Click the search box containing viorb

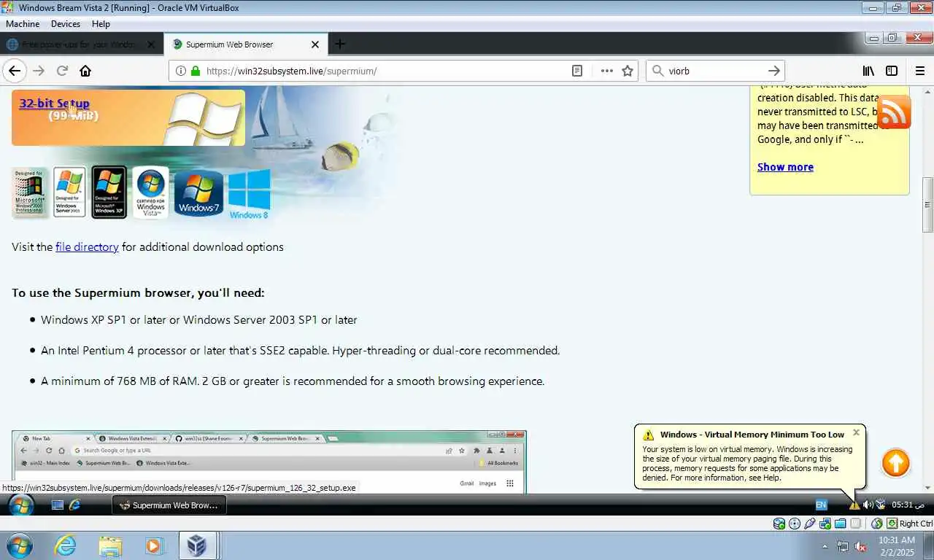715,71
